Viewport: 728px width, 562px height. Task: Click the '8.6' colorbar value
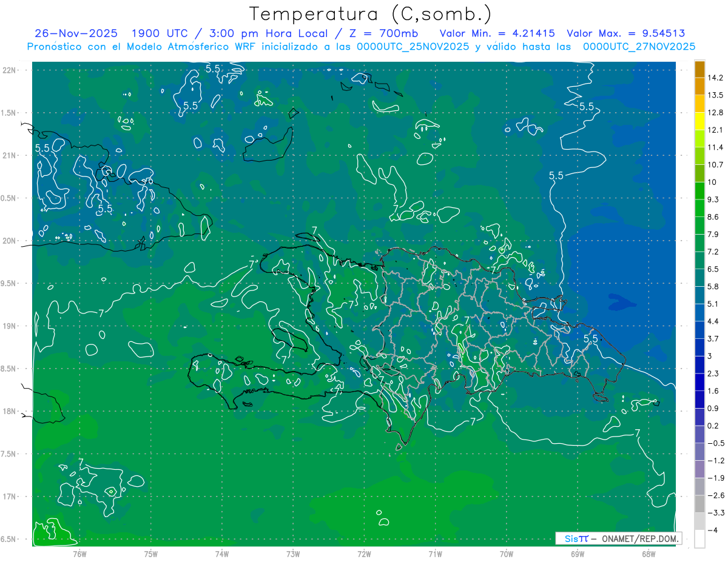(713, 217)
